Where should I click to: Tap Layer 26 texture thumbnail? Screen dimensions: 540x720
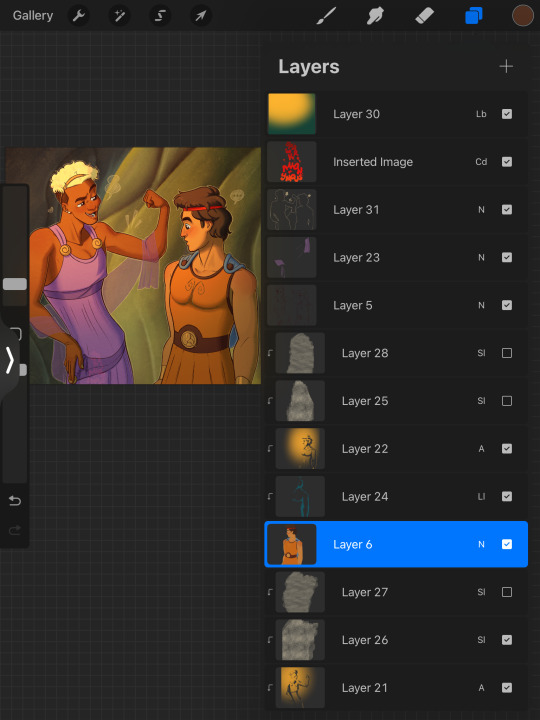click(300, 640)
